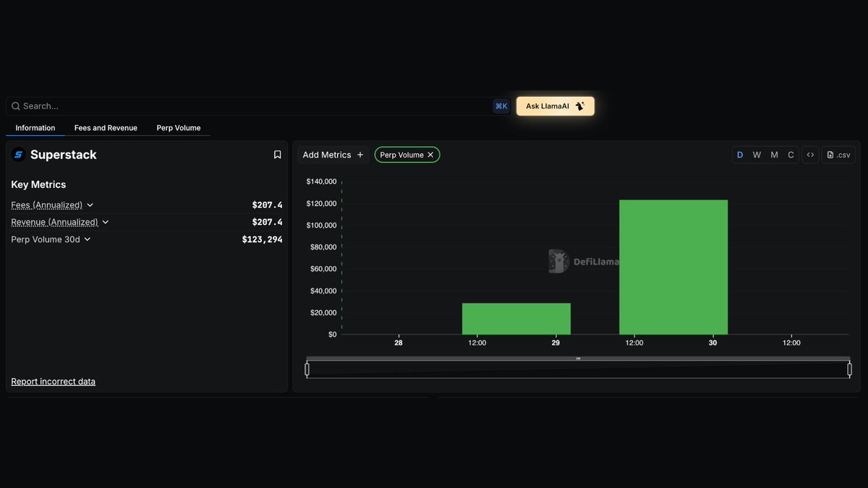Download chart data as .csv
This screenshot has width=868, height=488.
[838, 155]
